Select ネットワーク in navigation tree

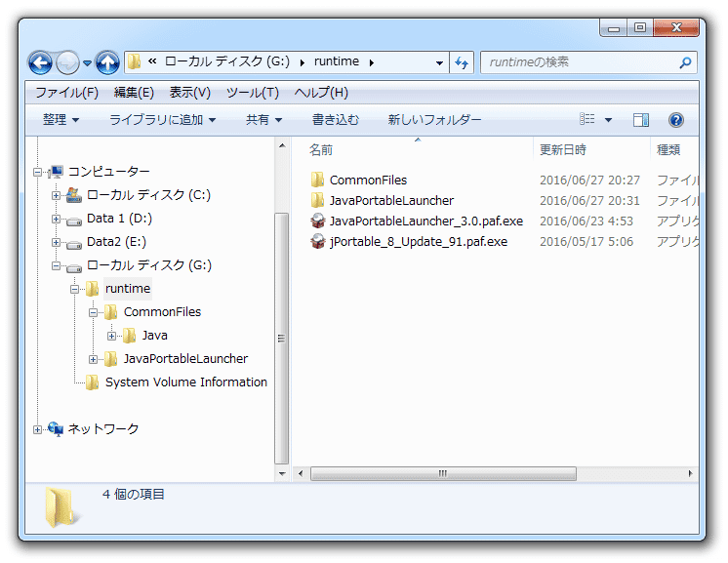pyautogui.click(x=103, y=429)
